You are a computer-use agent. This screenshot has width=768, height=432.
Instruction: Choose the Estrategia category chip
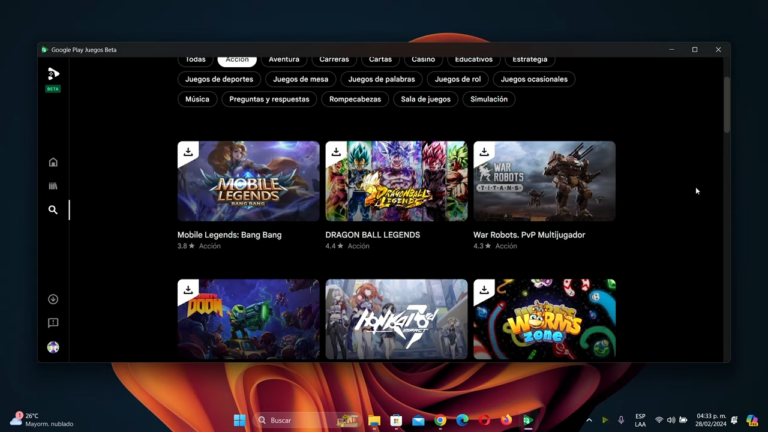tap(530, 60)
